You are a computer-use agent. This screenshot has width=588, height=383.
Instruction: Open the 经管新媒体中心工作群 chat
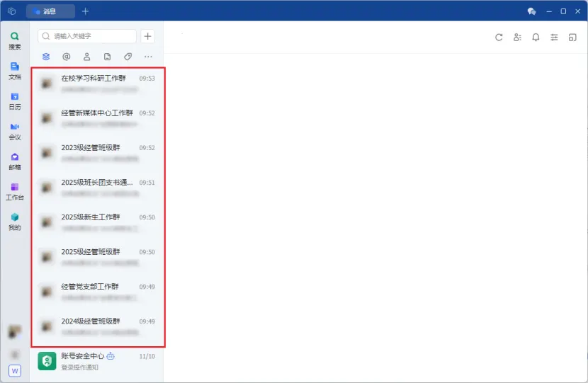pos(98,118)
